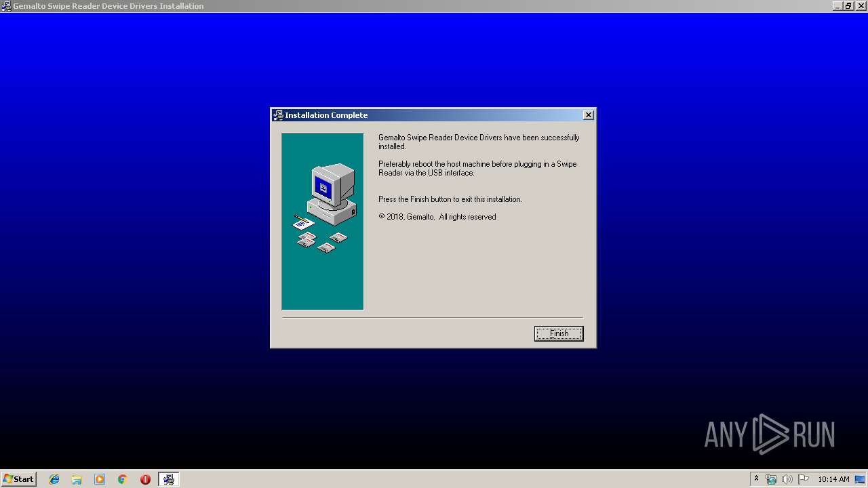
Task: Click the "© 2018, Gemalto. All rights reserved" text
Action: pos(437,217)
